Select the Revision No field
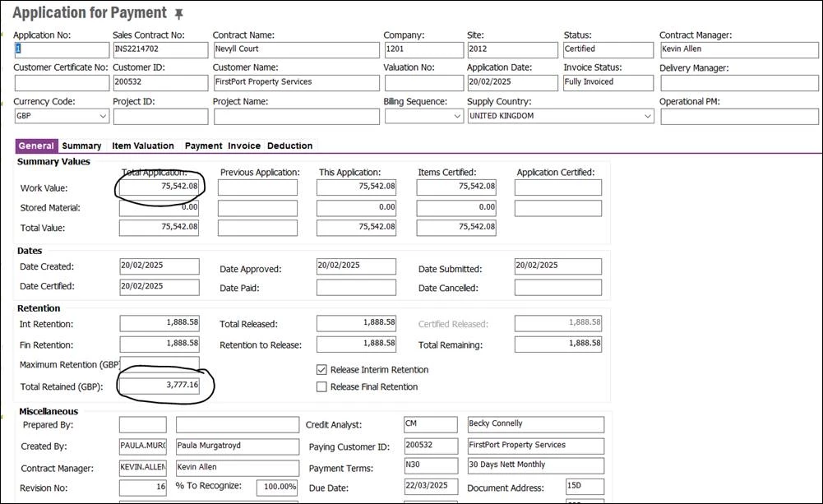This screenshot has width=823, height=504. [143, 488]
